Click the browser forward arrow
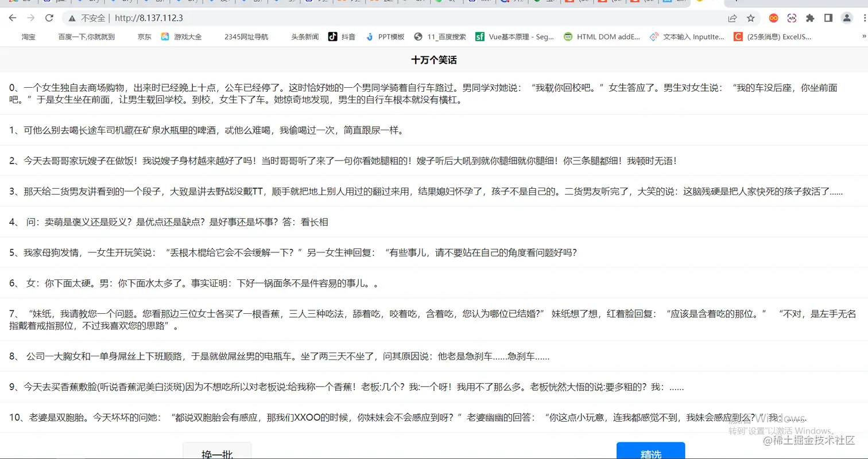The height and width of the screenshot is (459, 868). [x=31, y=18]
